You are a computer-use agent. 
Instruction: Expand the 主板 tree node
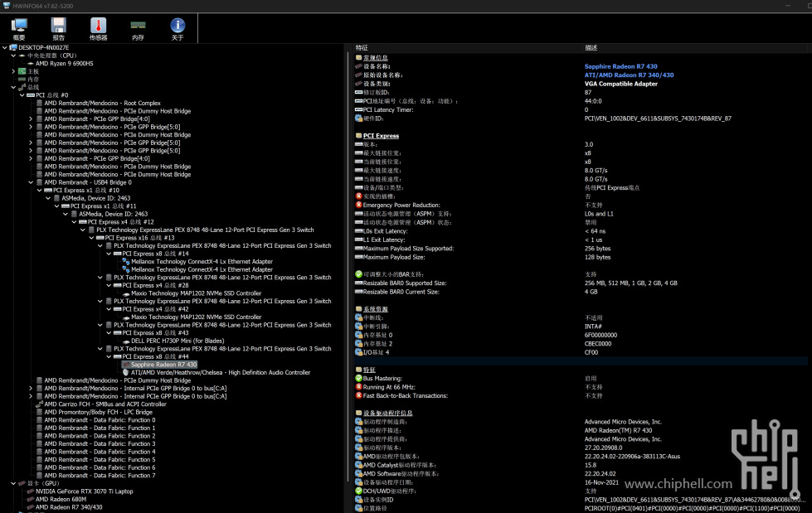[13, 71]
